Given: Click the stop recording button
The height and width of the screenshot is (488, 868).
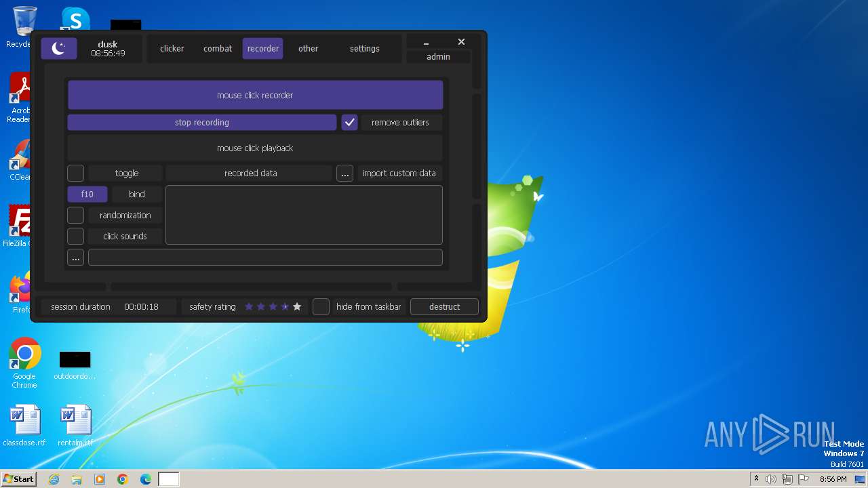Looking at the screenshot, I should pos(202,123).
